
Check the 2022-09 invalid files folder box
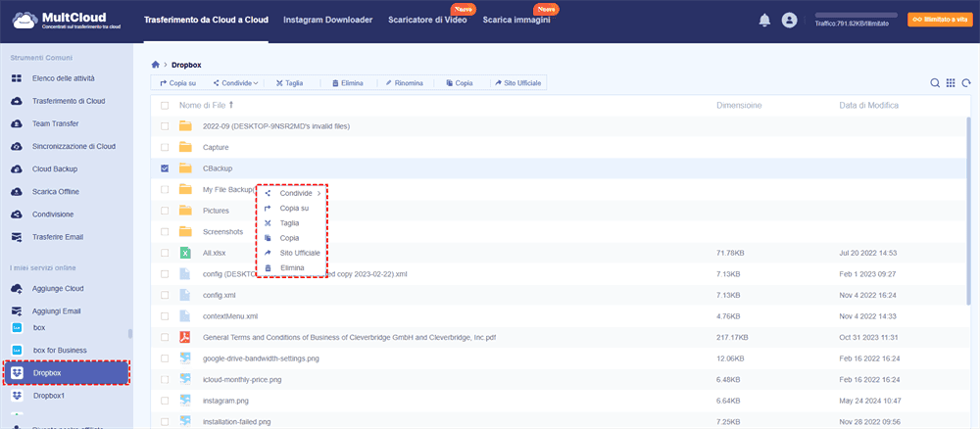165,126
